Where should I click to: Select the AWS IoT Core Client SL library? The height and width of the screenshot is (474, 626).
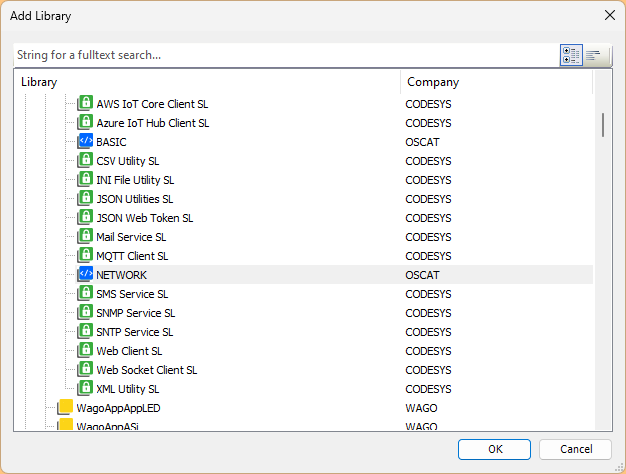(152, 104)
